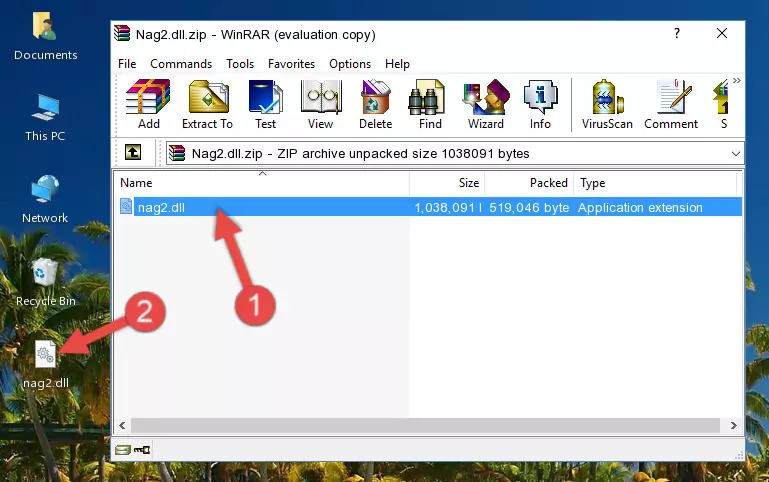The width and height of the screenshot is (769, 482).
Task: Open the Commands menu
Action: tap(181, 64)
